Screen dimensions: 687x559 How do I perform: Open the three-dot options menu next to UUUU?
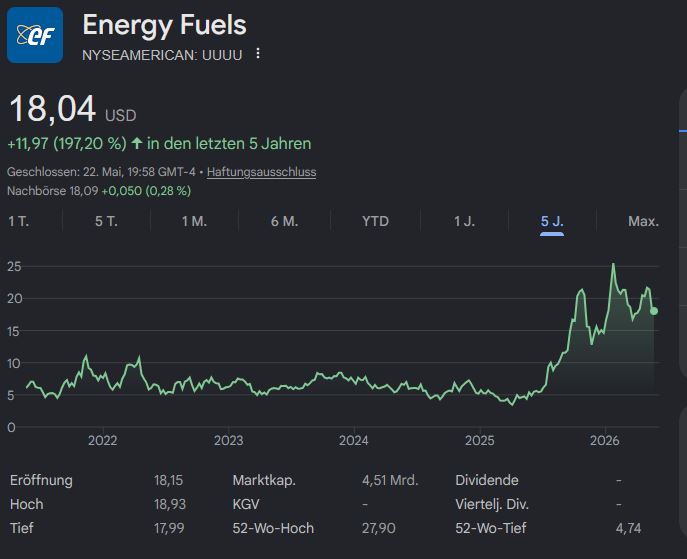(x=258, y=53)
